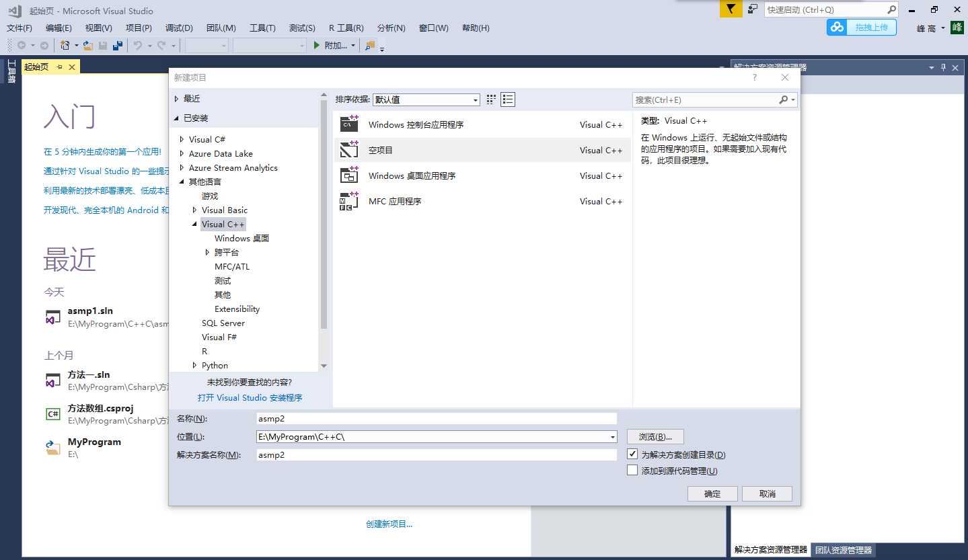Switch to the 团队资源管理器 tab

[x=843, y=549]
